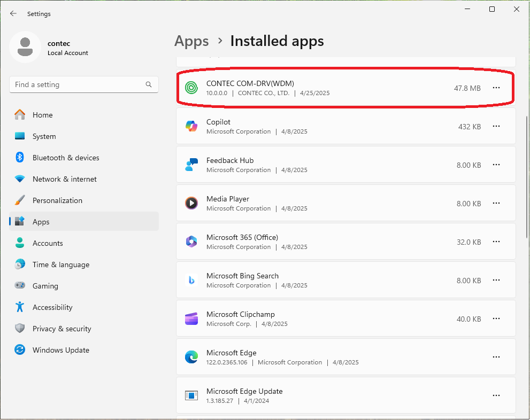Focus the Find a setting search box
Screen dimensions: 530x420
[84, 84]
